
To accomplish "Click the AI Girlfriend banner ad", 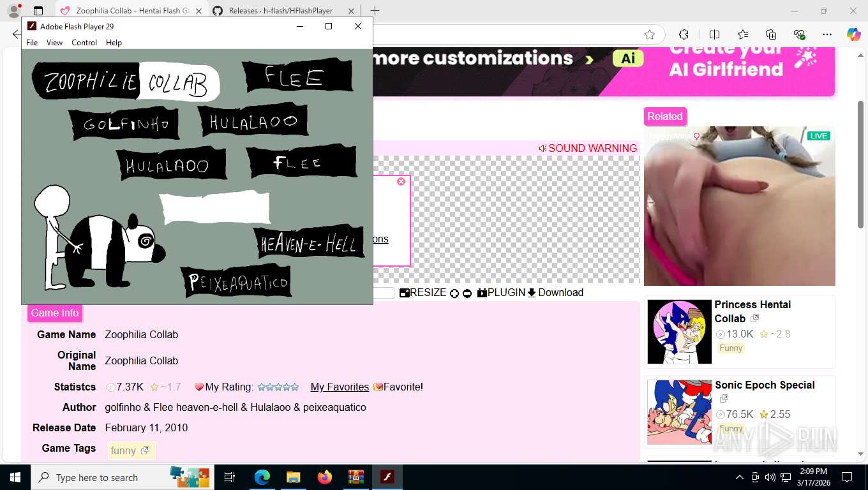I will point(604,71).
